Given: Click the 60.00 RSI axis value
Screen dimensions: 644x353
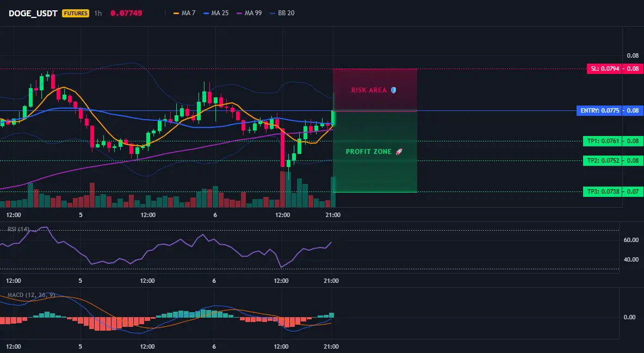Looking at the screenshot, I should tap(631, 240).
